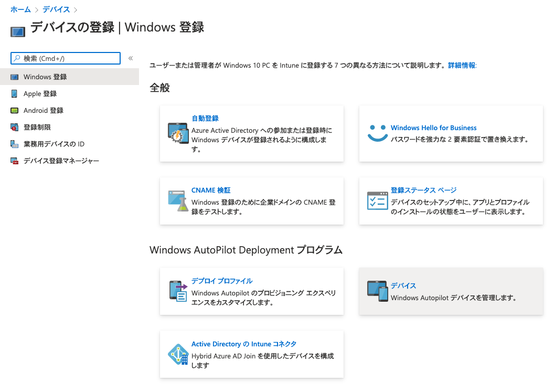Click the Android 登録 sidebar icon
The width and height of the screenshot is (555, 392).
[x=15, y=110]
